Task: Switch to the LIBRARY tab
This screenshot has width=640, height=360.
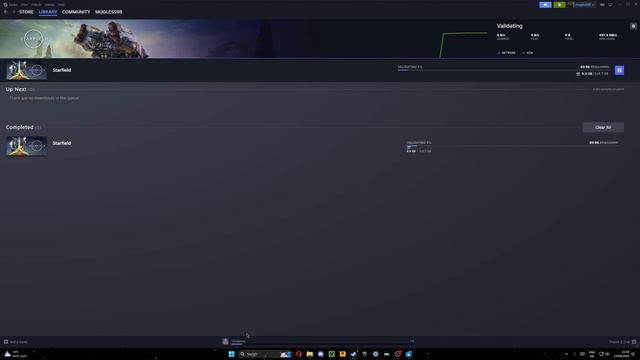Action: [48, 12]
